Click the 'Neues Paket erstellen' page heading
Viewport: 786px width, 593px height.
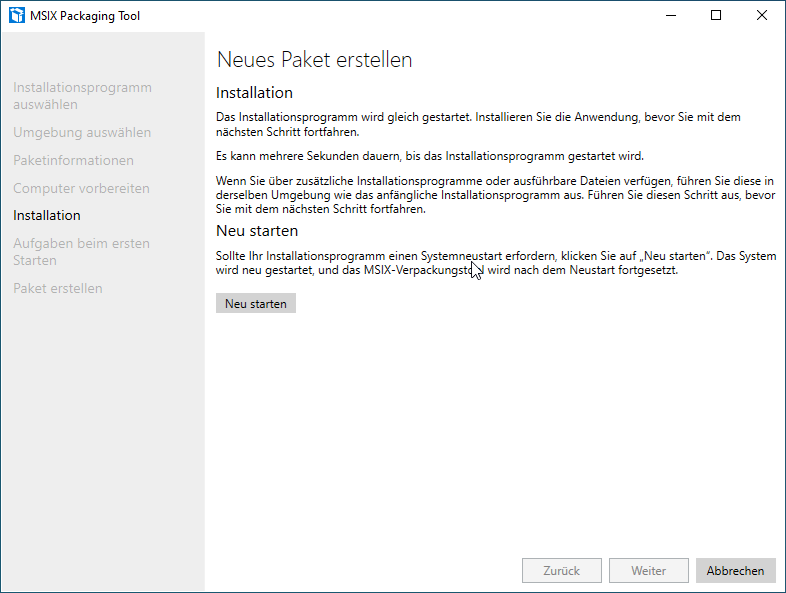[x=314, y=60]
